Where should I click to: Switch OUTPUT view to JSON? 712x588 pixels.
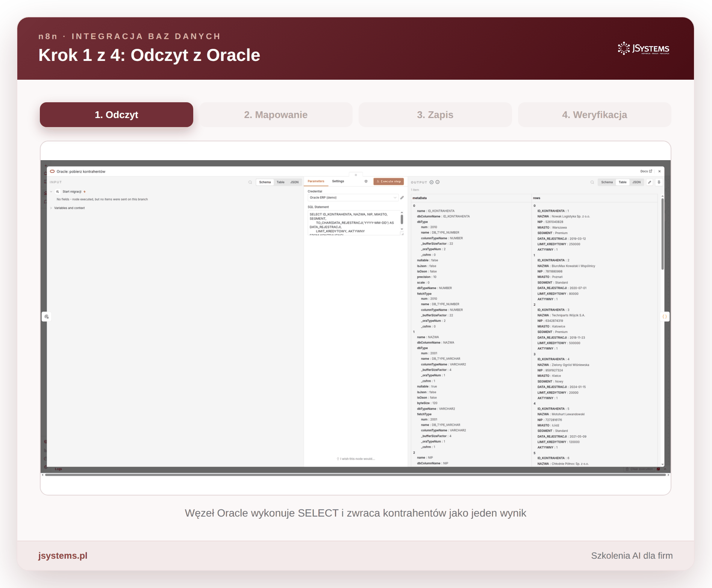[636, 182]
